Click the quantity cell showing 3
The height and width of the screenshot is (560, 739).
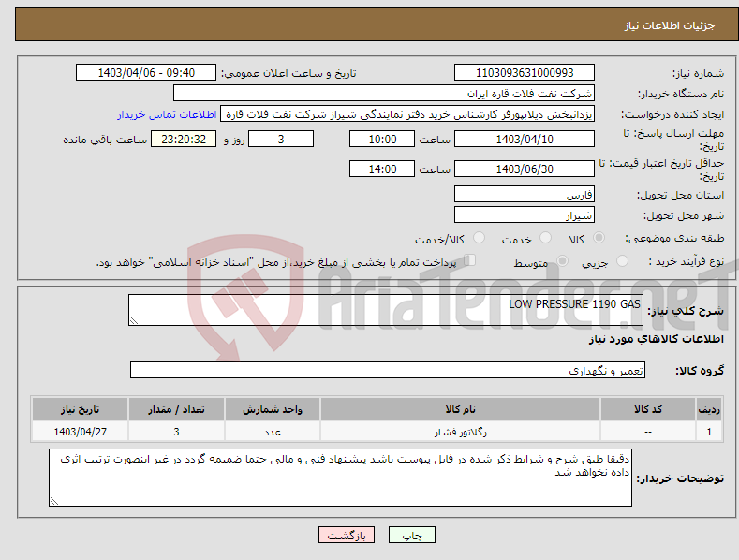click(x=176, y=432)
